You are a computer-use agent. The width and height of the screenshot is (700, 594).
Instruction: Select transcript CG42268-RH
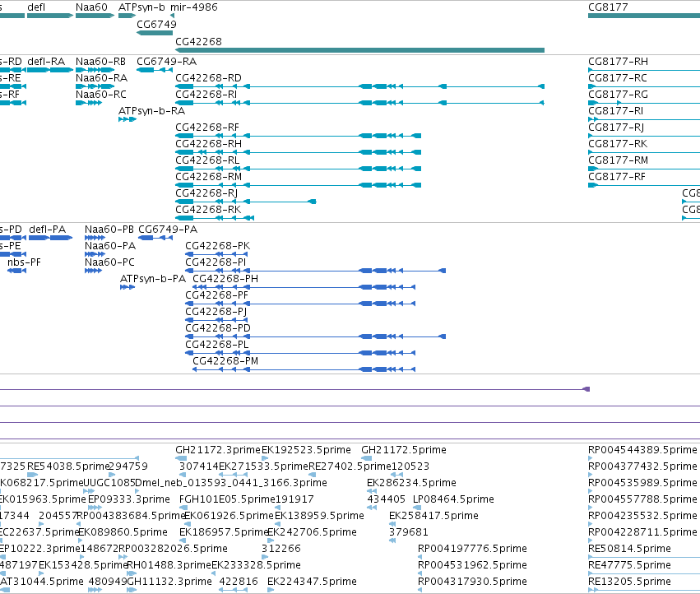tap(299, 152)
